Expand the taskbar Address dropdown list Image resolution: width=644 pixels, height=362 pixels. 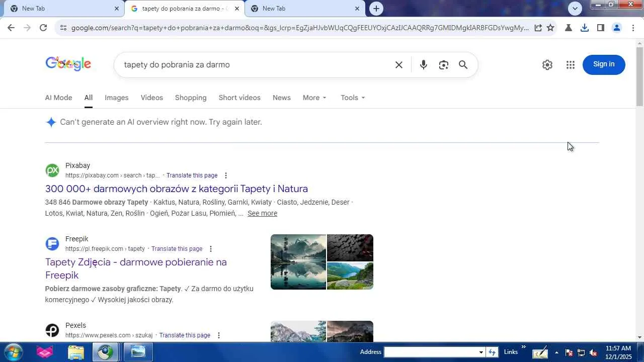(481, 352)
